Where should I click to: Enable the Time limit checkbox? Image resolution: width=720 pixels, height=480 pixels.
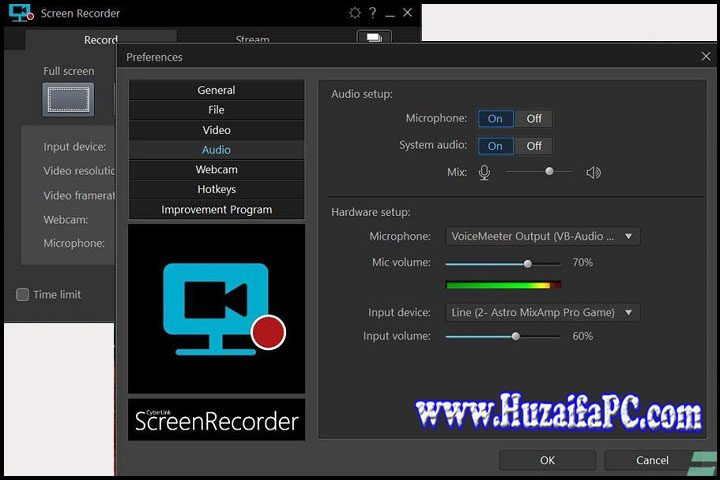coord(22,294)
